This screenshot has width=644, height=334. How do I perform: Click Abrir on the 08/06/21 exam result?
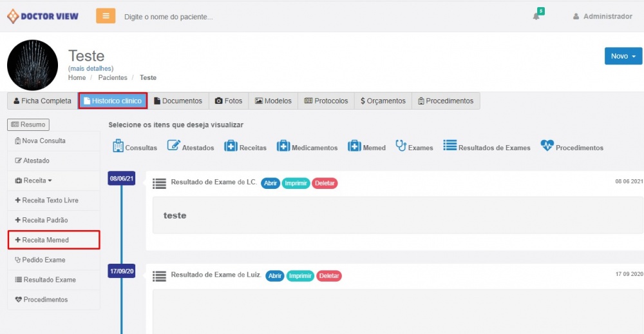click(x=270, y=183)
